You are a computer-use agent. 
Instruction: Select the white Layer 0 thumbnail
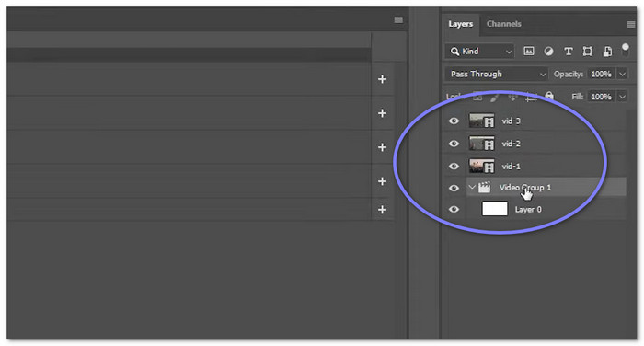coord(495,209)
